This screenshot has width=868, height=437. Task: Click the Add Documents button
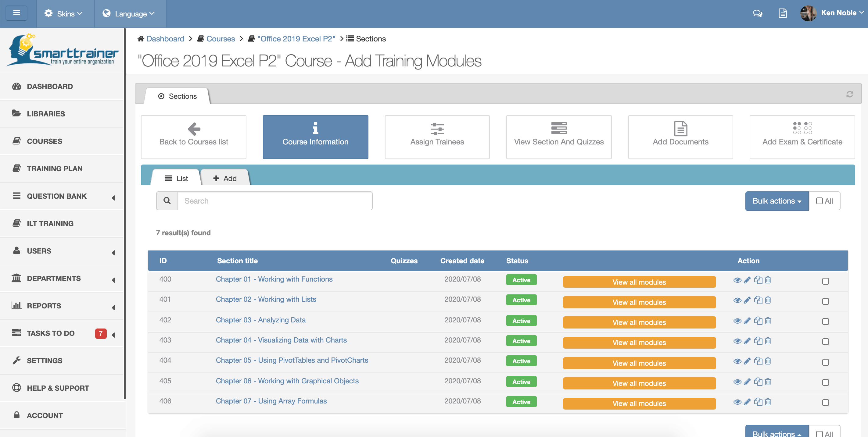click(x=680, y=137)
